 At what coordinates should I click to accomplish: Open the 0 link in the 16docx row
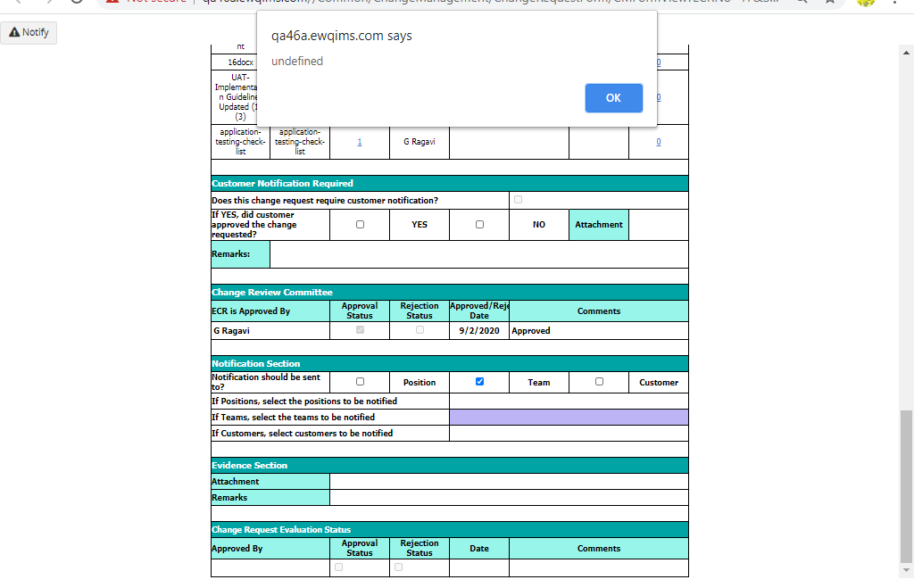(659, 62)
